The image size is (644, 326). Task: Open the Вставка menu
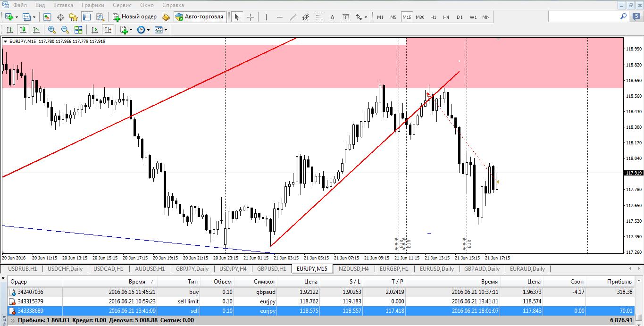point(63,5)
